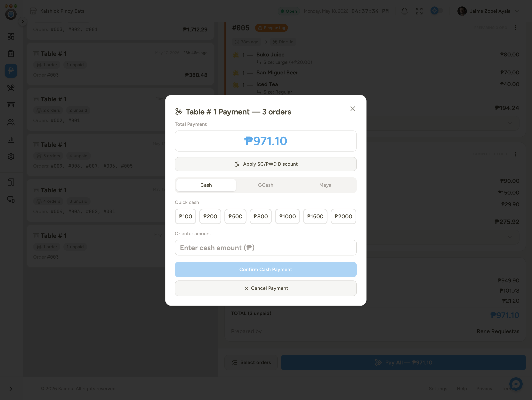Screen dimensions: 532x400
Task: Expand the bottom sidebar chevron
Action: (x=11, y=388)
